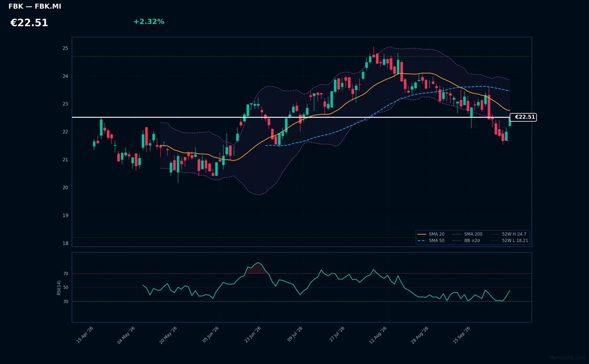Click the 12 Aug '26 date label
Viewport: 589px width, 364px height.
click(x=378, y=335)
